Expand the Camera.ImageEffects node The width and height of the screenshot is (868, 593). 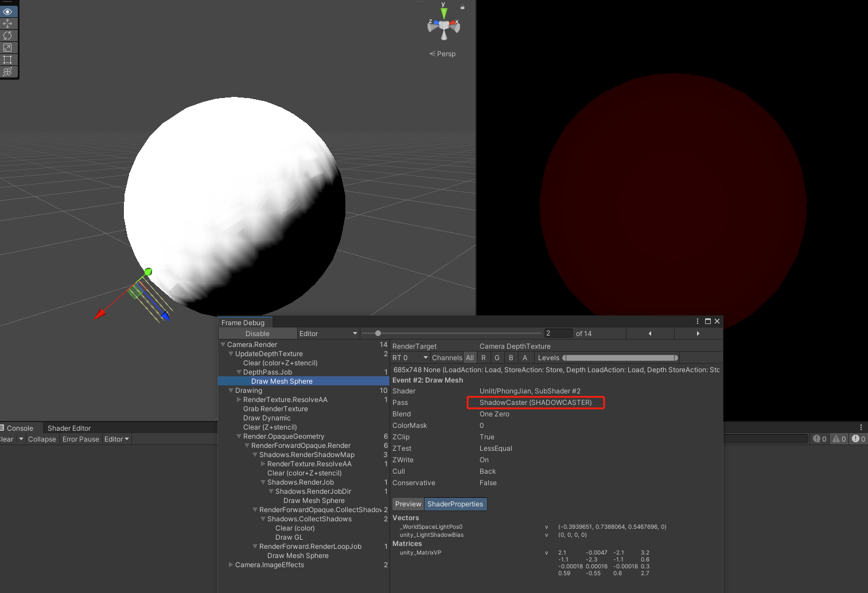[231, 565]
